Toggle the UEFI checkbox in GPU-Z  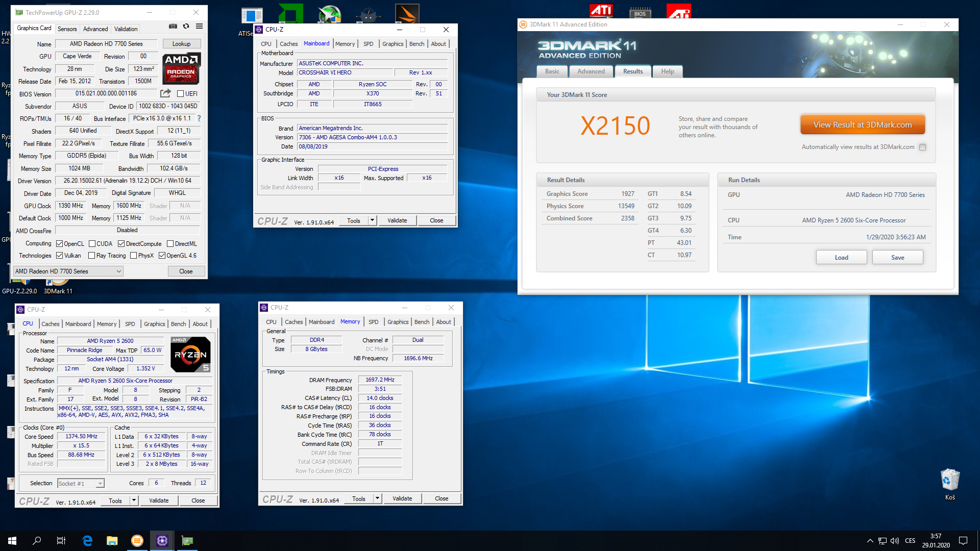point(180,94)
